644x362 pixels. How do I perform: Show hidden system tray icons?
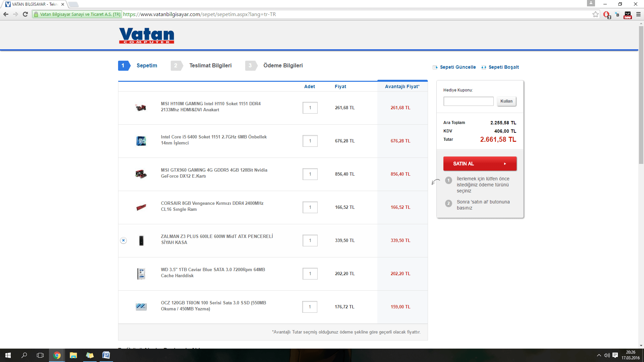pos(599,355)
